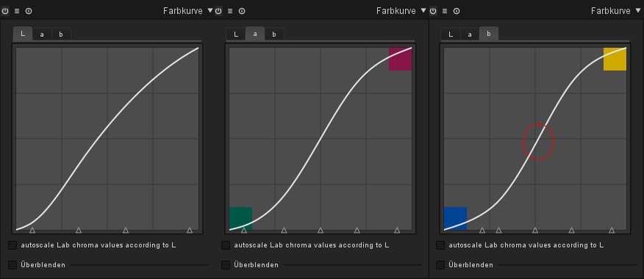644x279 pixels.
Task: Enable Überblenden checkbox in right panel
Action: 440,265
